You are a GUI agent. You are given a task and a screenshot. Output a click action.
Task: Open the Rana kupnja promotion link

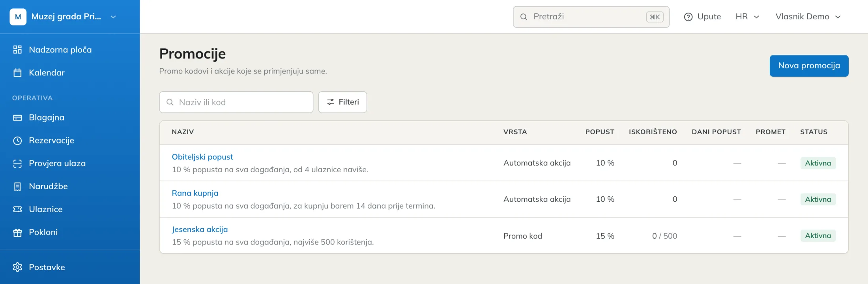[x=195, y=193]
